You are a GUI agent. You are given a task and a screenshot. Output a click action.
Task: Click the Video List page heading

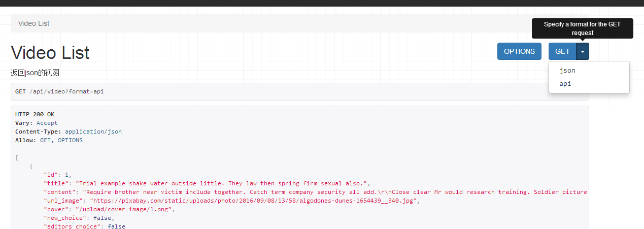pyautogui.click(x=50, y=52)
